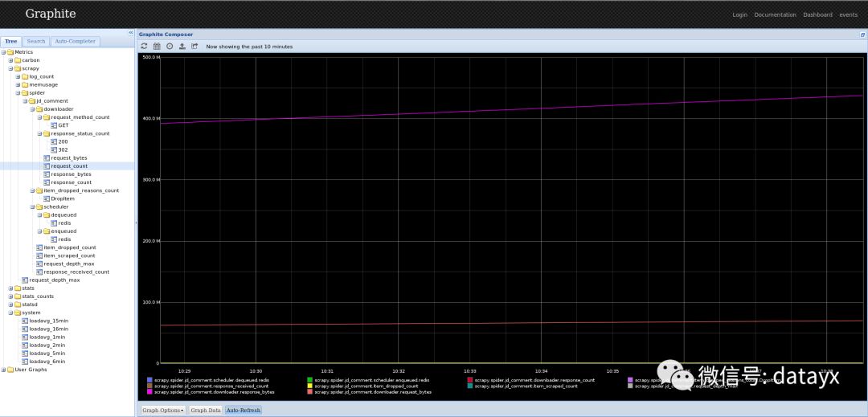Click the Metrics root folder icon
This screenshot has height=417, width=868.
coord(10,52)
